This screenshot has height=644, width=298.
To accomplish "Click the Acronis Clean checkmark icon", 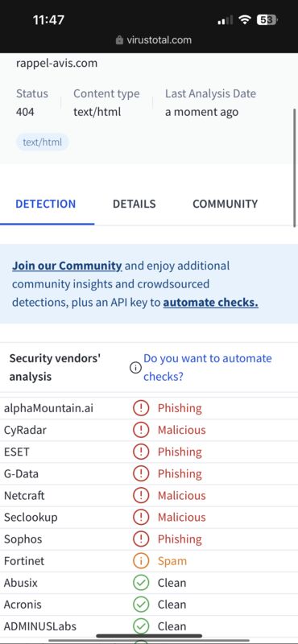I will [141, 605].
